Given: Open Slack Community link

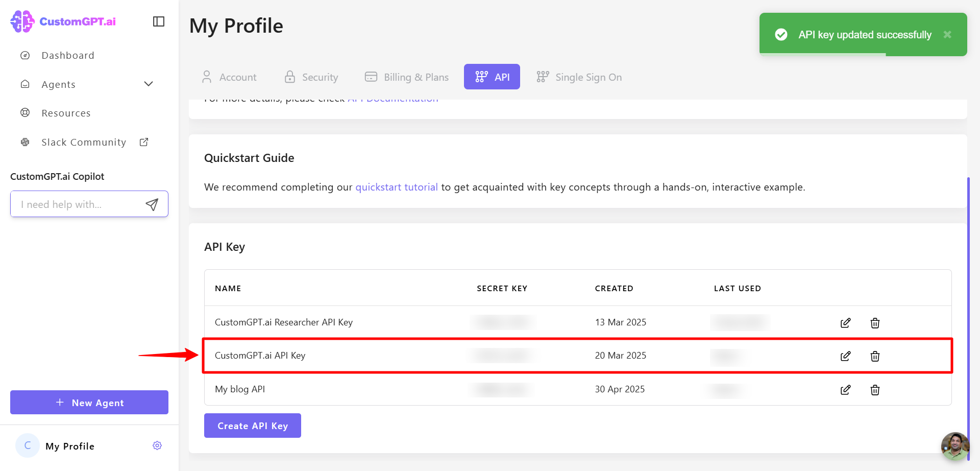Looking at the screenshot, I should click(x=84, y=142).
